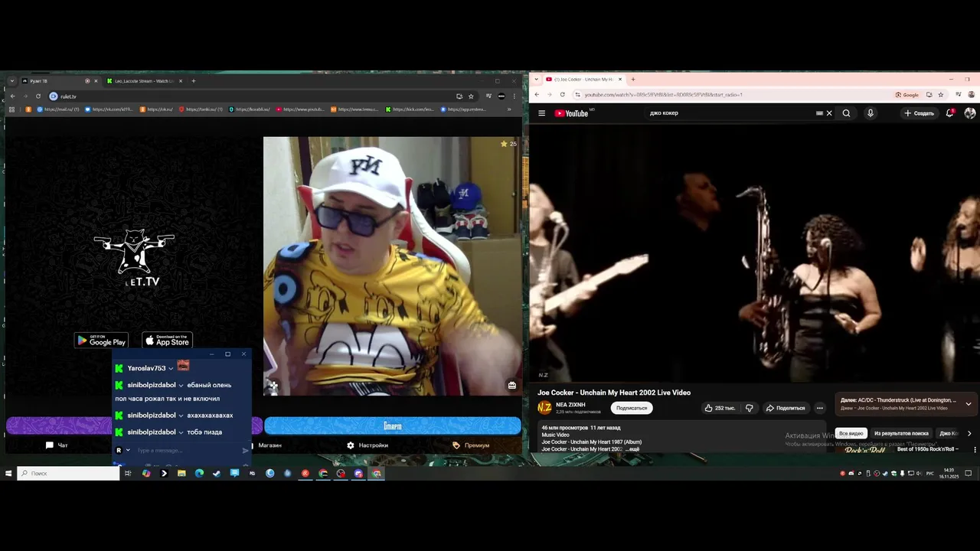Show hidden bookmarks with the » overflow

(509, 109)
